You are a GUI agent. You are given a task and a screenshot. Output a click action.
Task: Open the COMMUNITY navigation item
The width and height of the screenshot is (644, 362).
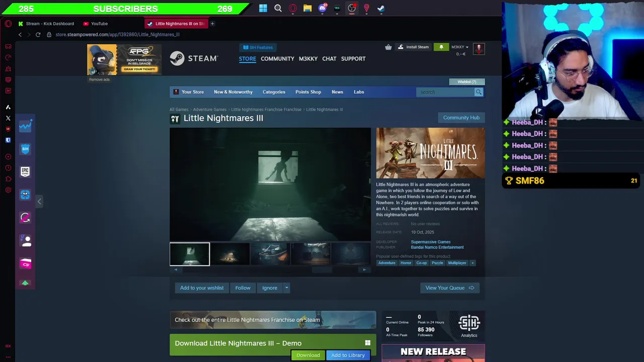(x=277, y=59)
